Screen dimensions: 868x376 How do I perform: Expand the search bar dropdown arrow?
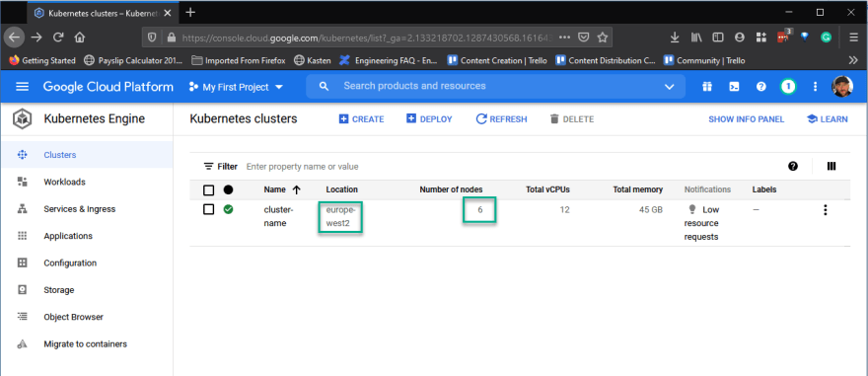670,87
